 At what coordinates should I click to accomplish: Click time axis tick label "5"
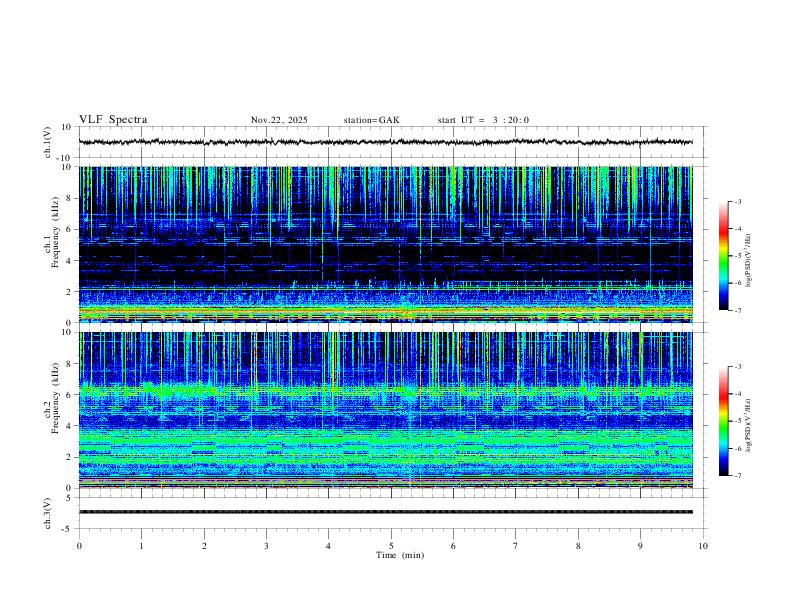click(391, 546)
